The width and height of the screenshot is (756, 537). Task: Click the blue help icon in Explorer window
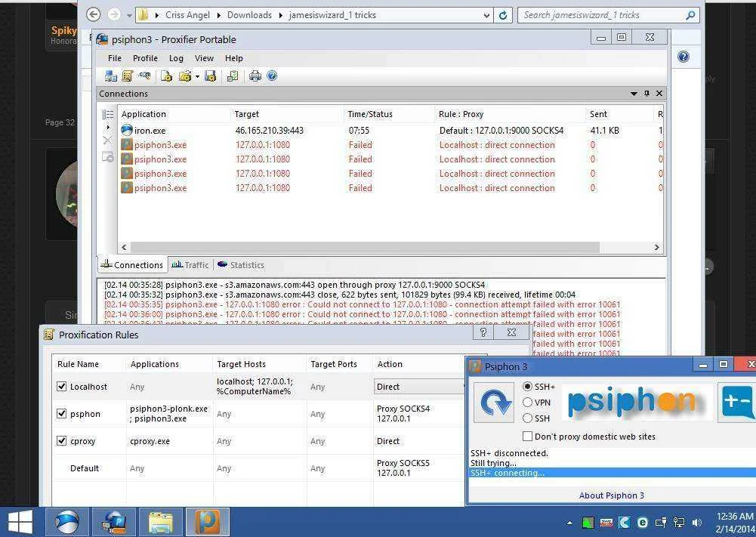click(x=683, y=57)
